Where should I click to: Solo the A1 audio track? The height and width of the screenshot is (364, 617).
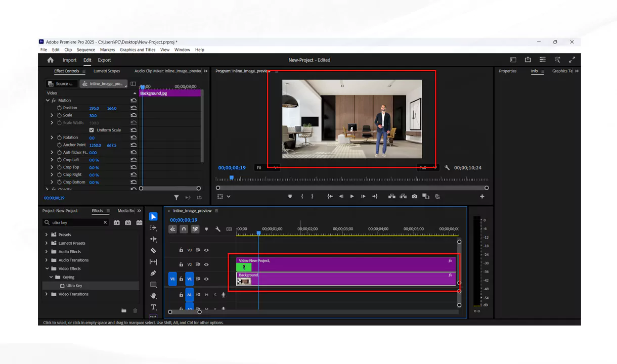click(215, 295)
